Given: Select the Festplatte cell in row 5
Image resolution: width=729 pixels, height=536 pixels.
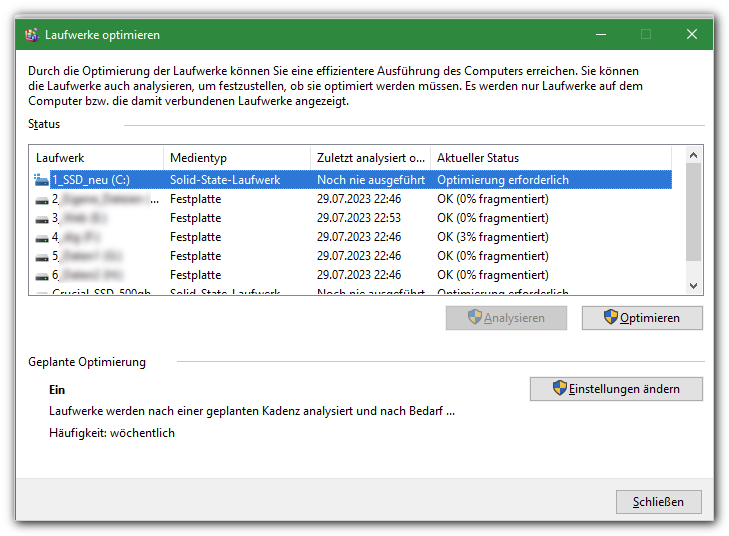Looking at the screenshot, I should pyautogui.click(x=195, y=256).
